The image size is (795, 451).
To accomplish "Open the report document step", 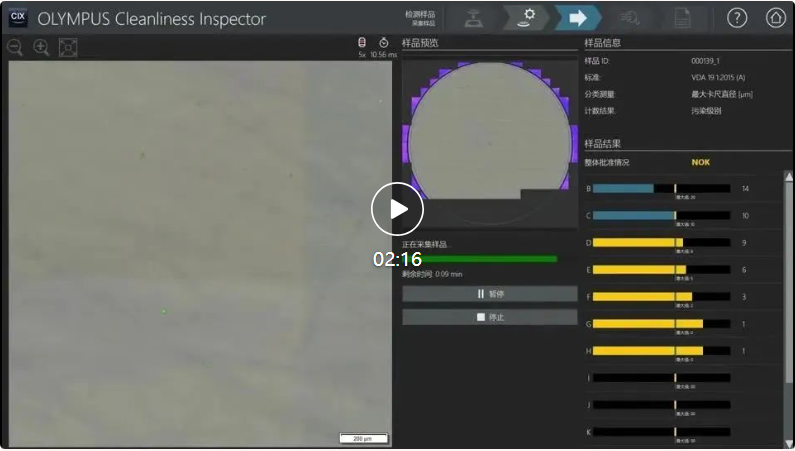I will click(682, 18).
